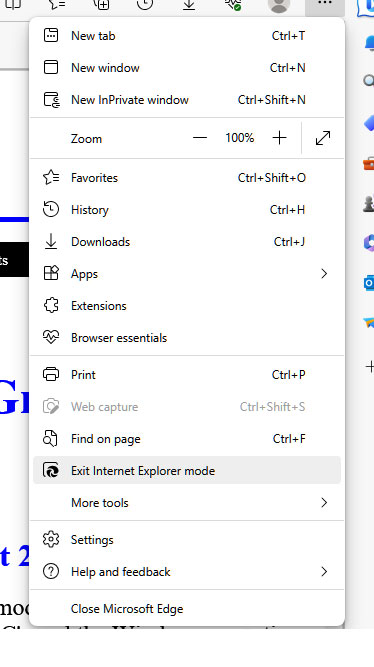Open the sidebar blue shopping tag icon
The height and width of the screenshot is (667, 374).
pyautogui.click(x=369, y=123)
